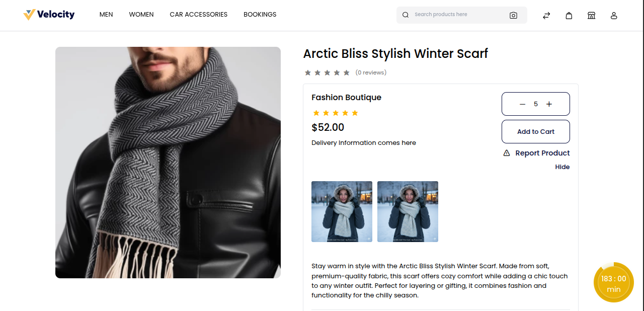
Task: Open the user account icon
Action: tap(614, 16)
